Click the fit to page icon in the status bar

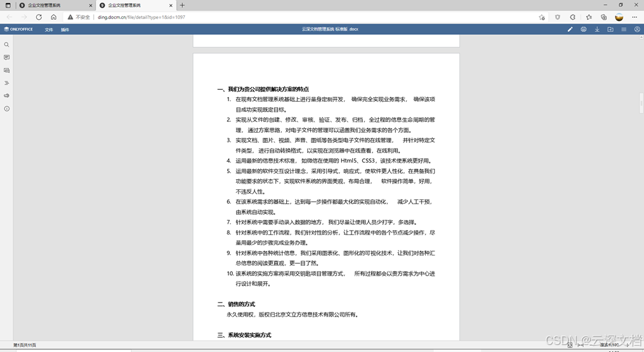570,346
